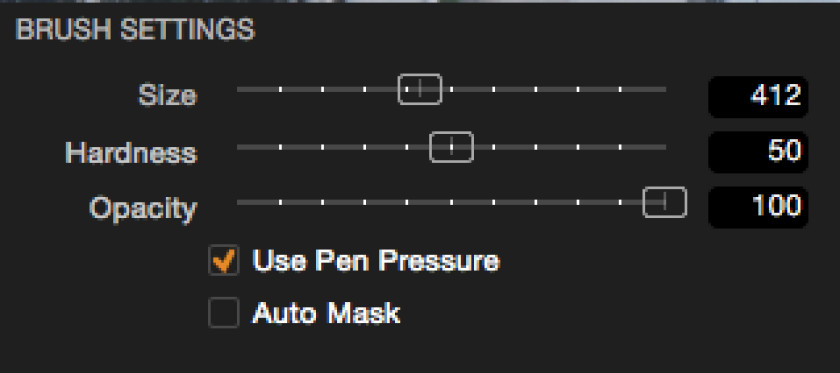Click the Opacity slider handle
The image size is (840, 373).
(664, 202)
